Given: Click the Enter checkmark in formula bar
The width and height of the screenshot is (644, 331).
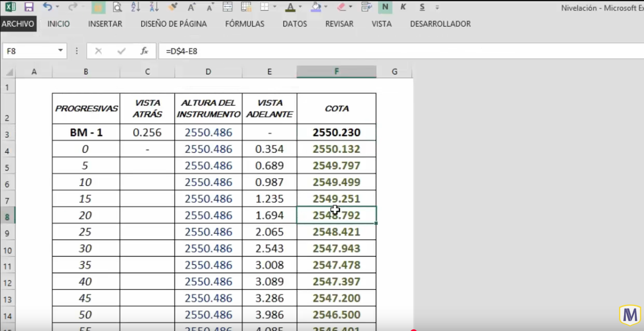Looking at the screenshot, I should [121, 51].
